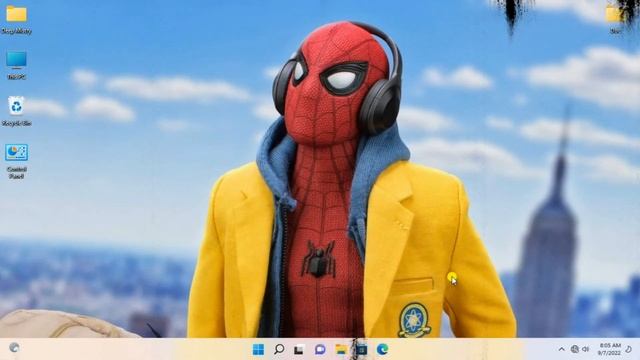Open the network status tray icon
This screenshot has height=360, width=640.
tap(575, 349)
